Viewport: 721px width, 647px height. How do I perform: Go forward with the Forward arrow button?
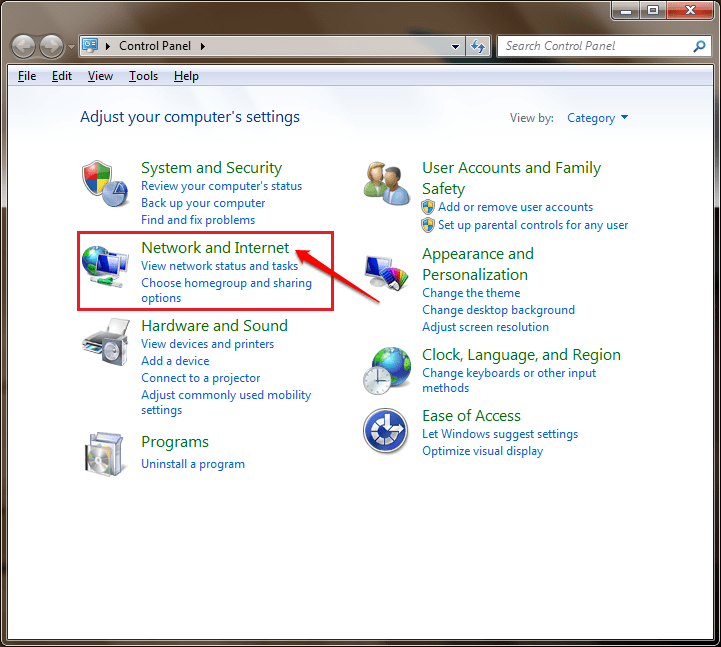pyautogui.click(x=51, y=46)
